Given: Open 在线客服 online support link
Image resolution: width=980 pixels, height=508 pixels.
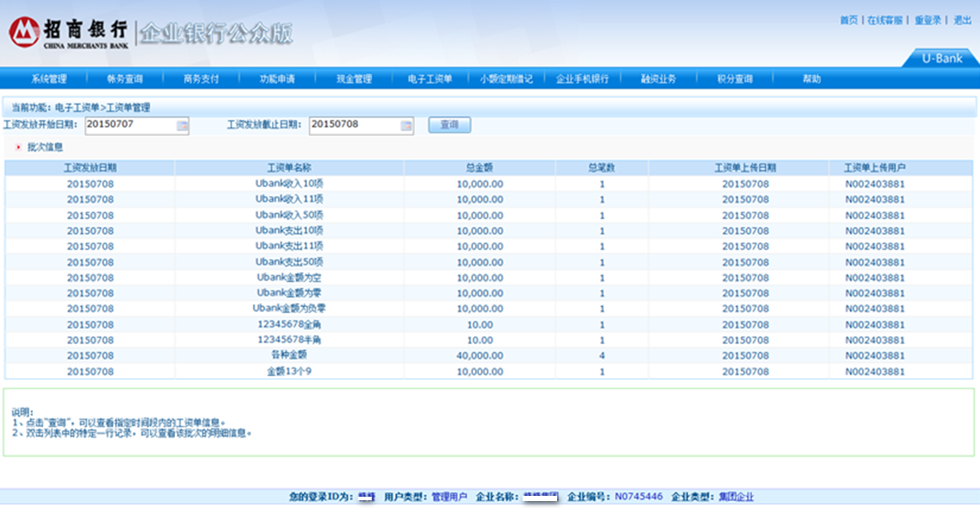Looking at the screenshot, I should point(885,20).
